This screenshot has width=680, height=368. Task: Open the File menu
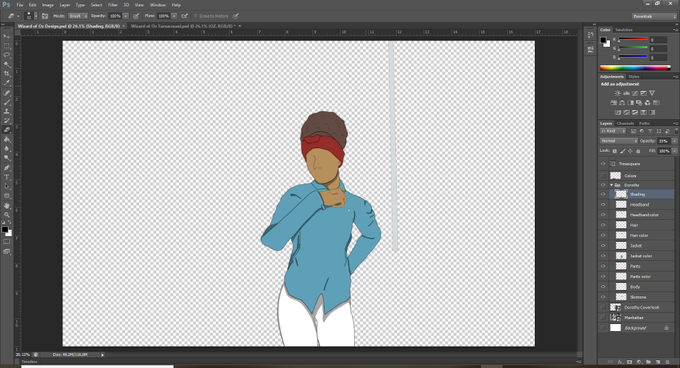(x=20, y=5)
